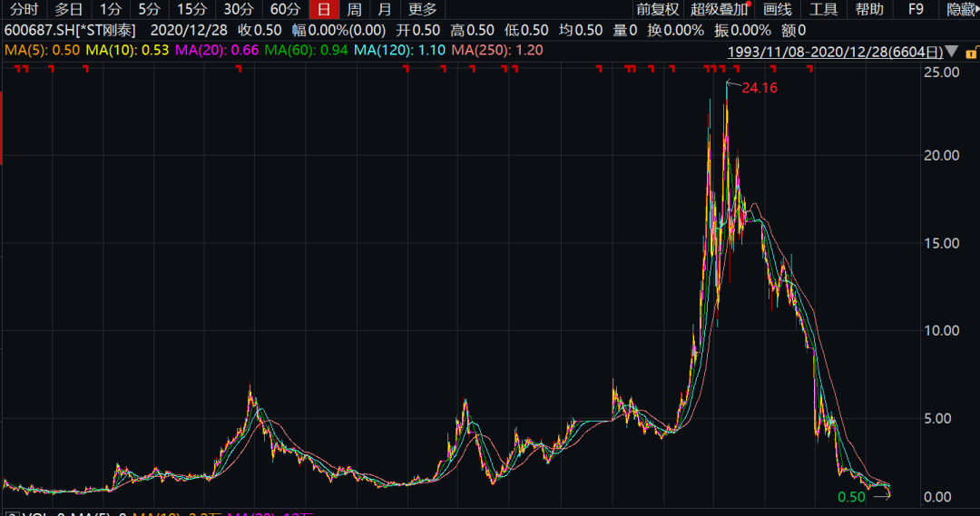Open the 多日 multi-day tab
This screenshot has width=980, height=516.
click(x=68, y=9)
